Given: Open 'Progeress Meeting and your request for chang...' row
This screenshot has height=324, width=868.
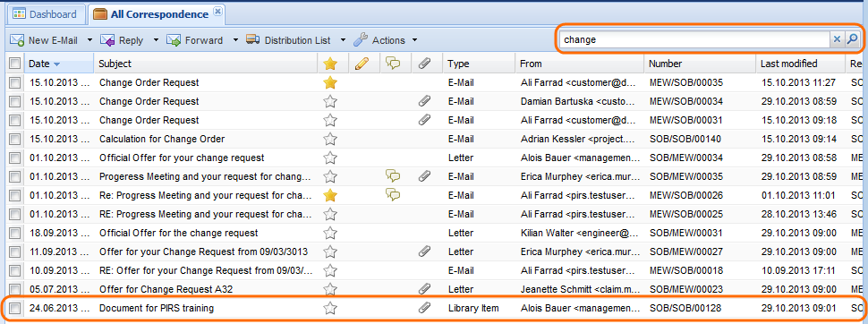Looking at the screenshot, I should [205, 176].
